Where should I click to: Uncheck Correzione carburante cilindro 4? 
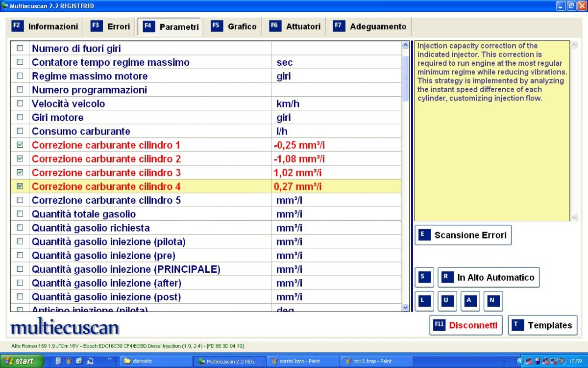(20, 186)
